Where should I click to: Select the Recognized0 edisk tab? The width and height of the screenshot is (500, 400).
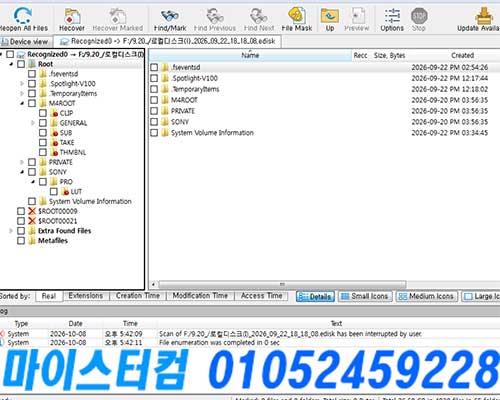168,41
